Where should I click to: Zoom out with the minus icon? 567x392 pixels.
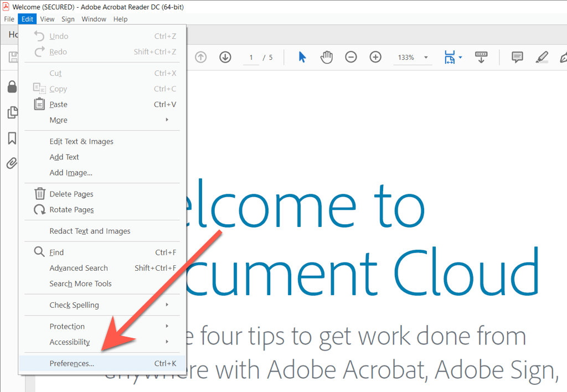(x=350, y=57)
